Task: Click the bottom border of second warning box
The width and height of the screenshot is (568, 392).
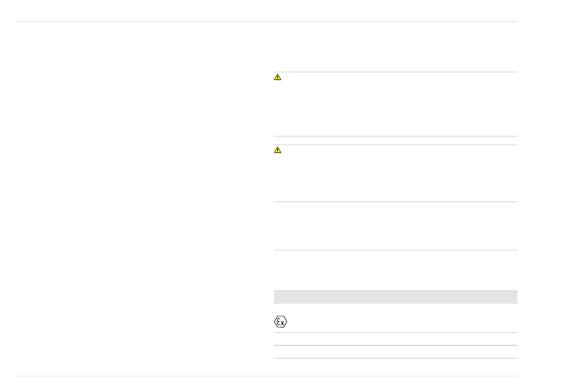Action: click(395, 202)
